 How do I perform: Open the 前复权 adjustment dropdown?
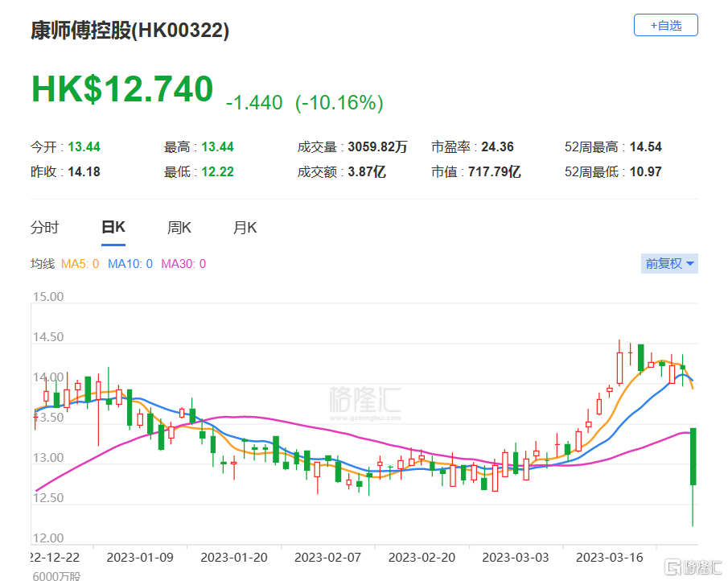[x=669, y=264]
